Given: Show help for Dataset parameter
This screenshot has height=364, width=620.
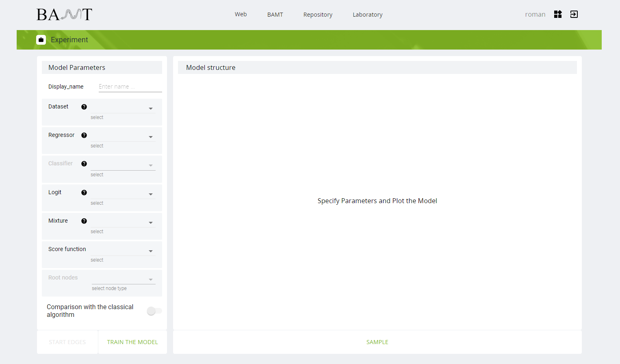Looking at the screenshot, I should click(x=84, y=107).
